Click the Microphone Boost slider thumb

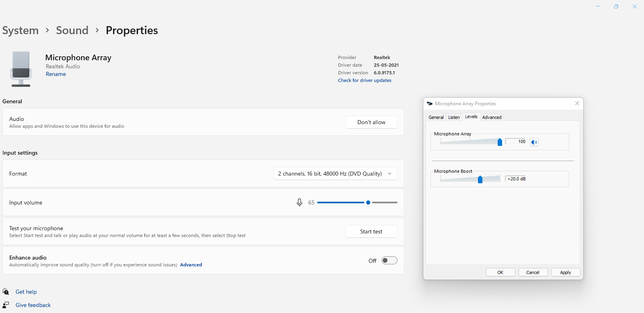click(480, 179)
